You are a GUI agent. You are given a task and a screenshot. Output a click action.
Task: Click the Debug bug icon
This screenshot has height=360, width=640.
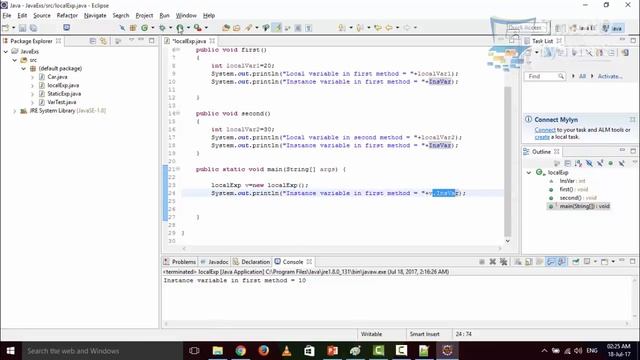pos(162,28)
